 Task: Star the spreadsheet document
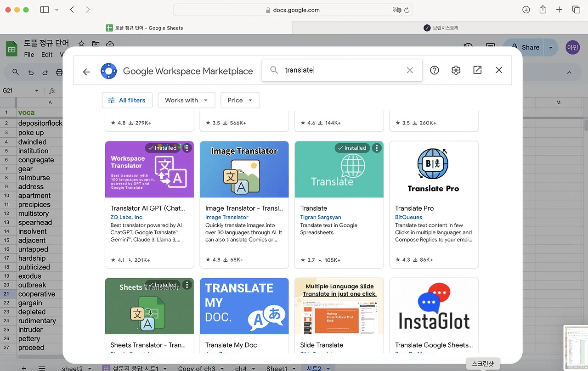coord(81,44)
